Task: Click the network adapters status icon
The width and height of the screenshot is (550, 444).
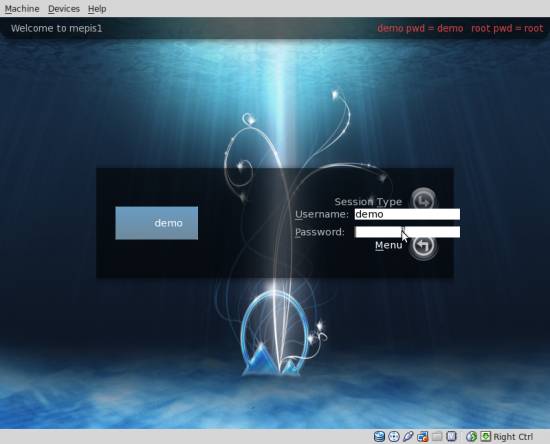Action: (x=423, y=437)
